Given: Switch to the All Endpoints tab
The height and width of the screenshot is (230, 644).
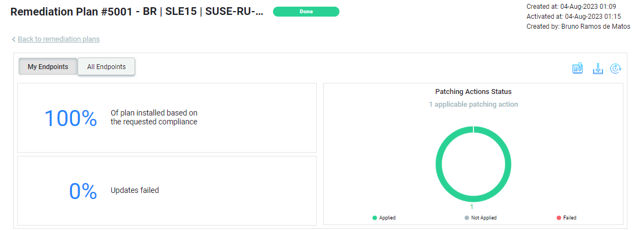Looking at the screenshot, I should [106, 66].
